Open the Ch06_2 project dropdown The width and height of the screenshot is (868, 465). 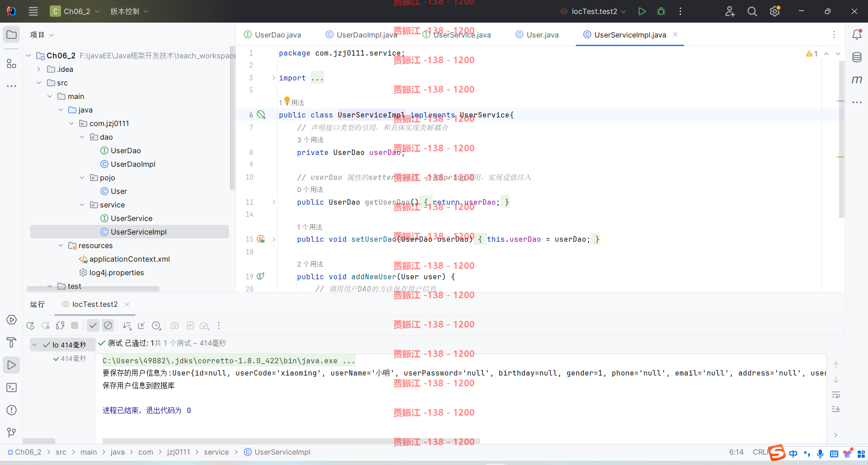[x=75, y=11]
